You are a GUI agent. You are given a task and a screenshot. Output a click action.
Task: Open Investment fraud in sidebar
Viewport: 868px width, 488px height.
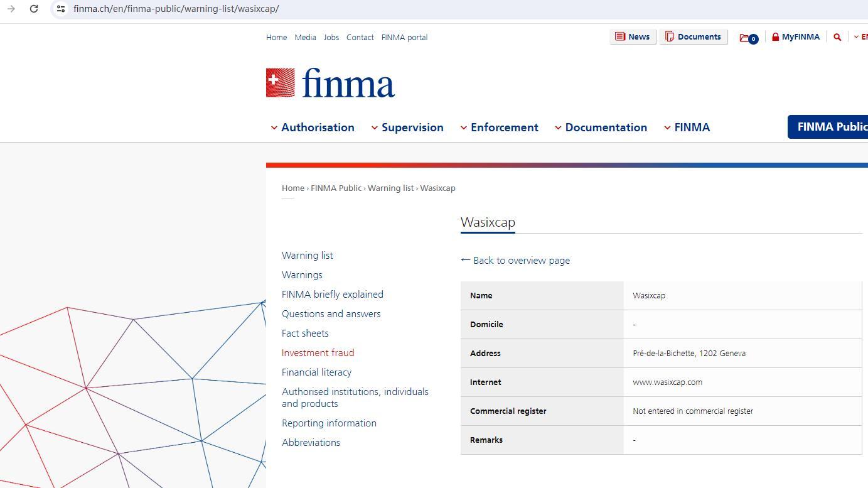point(318,353)
